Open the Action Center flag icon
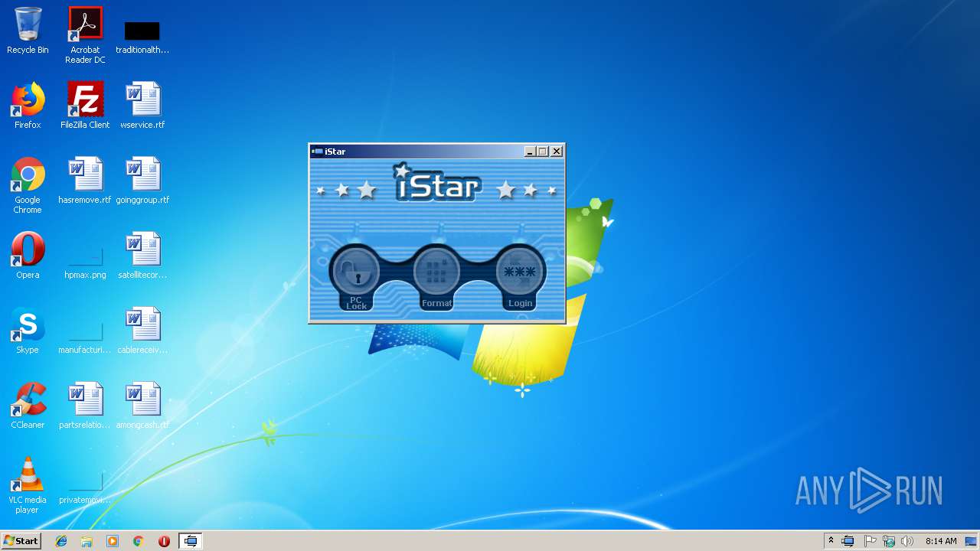Viewport: 980px width, 551px height. click(870, 541)
